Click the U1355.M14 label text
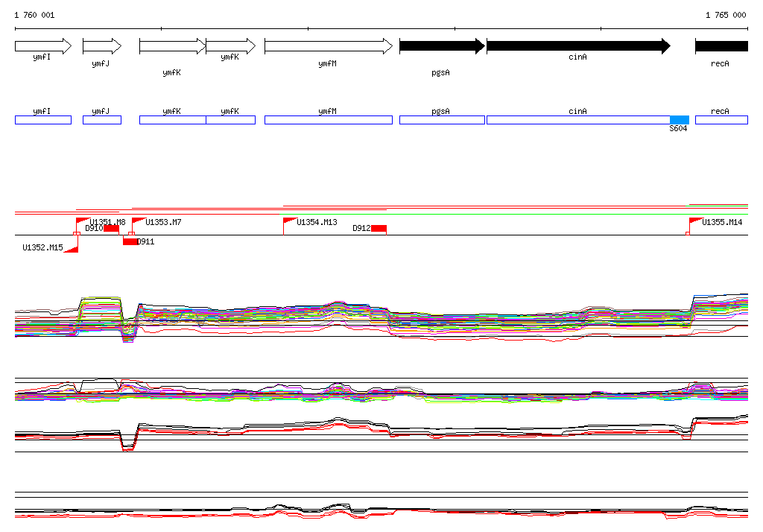The width and height of the screenshot is (763, 532). 722,222
